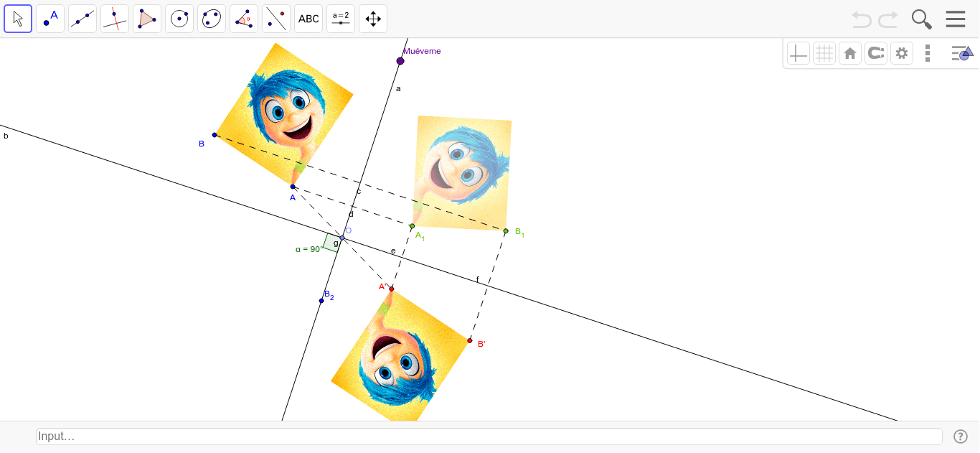Open the three-dots more options

(x=928, y=53)
